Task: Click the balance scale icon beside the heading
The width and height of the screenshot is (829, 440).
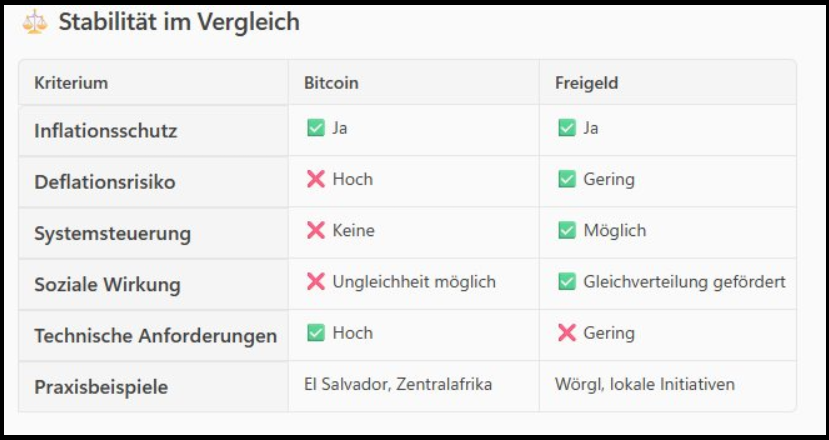Action: [34, 22]
